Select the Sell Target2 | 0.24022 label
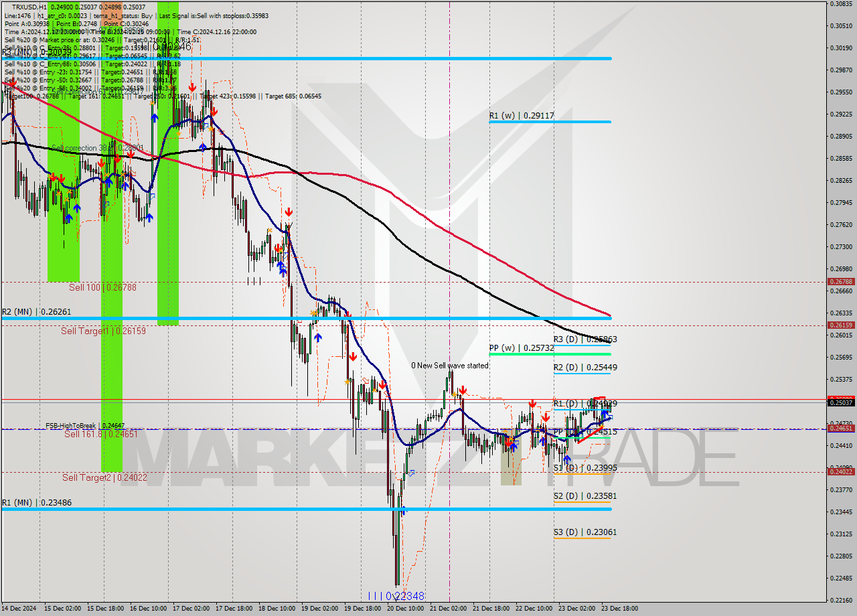Image resolution: width=857 pixels, height=616 pixels. pyautogui.click(x=105, y=477)
